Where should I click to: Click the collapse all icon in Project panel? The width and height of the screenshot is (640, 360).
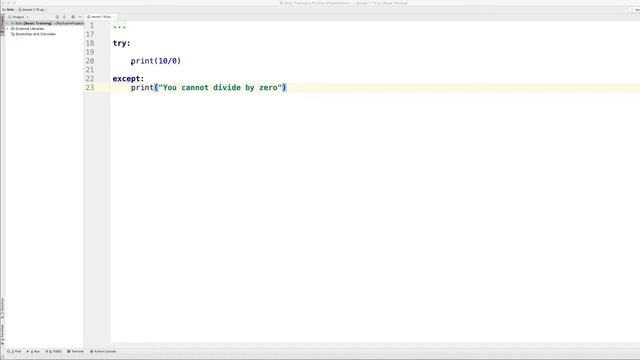point(64,17)
